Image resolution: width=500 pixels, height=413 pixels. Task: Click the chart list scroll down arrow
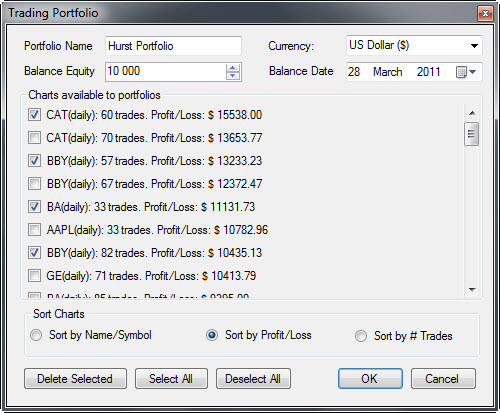[472, 289]
